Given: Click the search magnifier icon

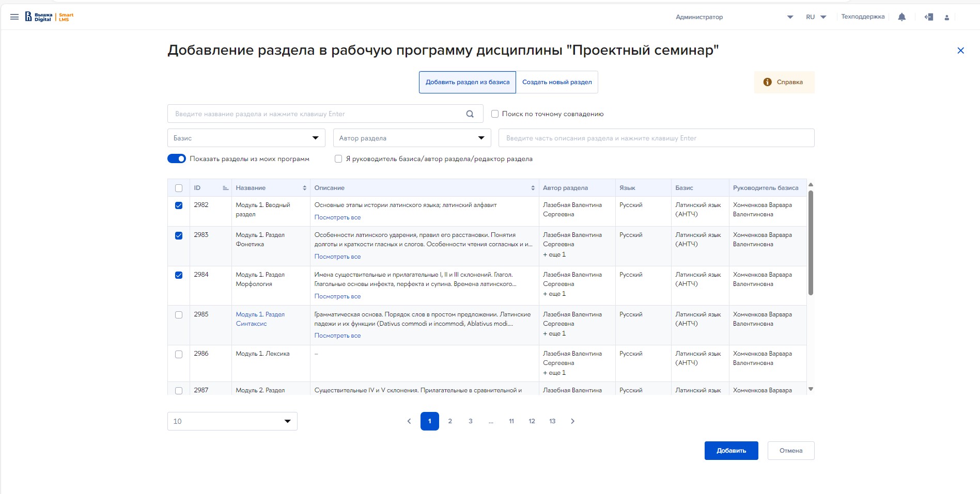Looking at the screenshot, I should (x=470, y=114).
